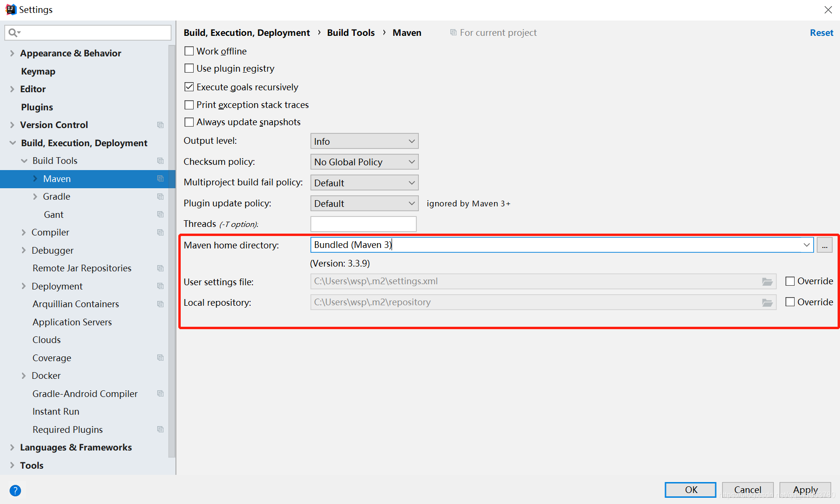Select Keymap in settings tree

38,71
